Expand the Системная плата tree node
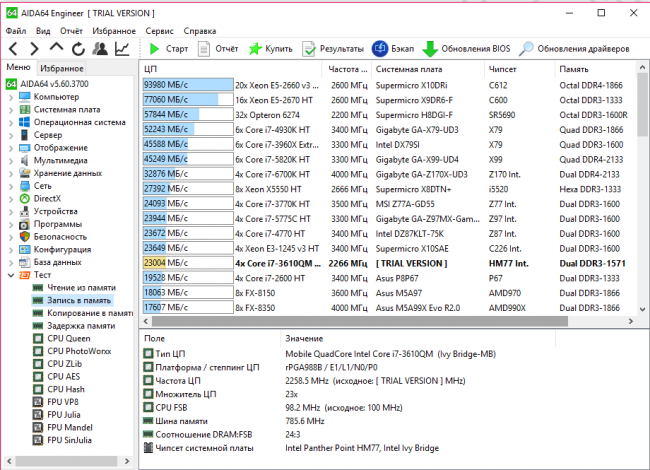This screenshot has width=650, height=470. [10, 110]
